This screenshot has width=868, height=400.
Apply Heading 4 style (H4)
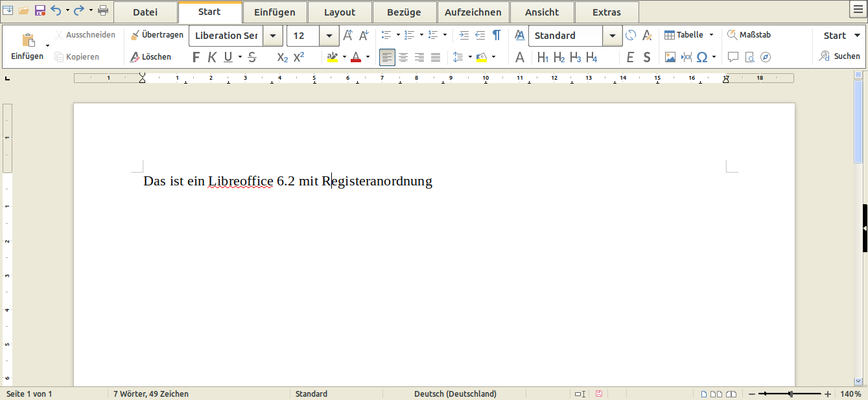tap(592, 58)
